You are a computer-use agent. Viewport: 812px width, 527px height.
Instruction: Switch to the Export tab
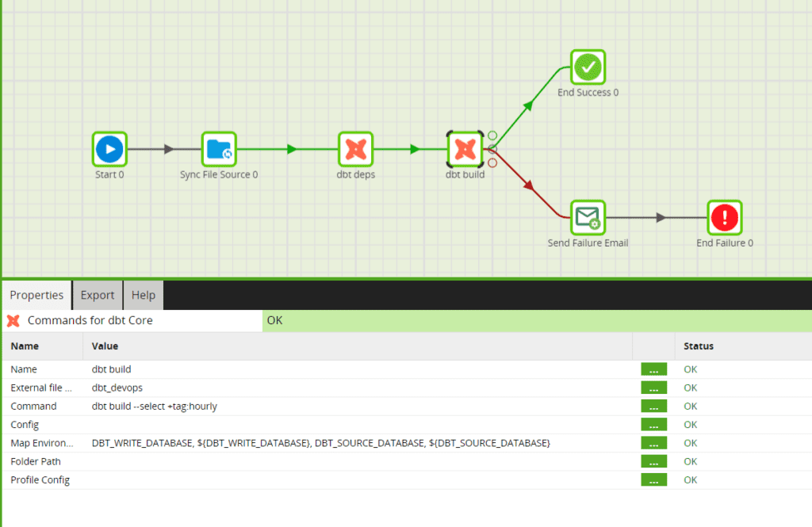(x=98, y=295)
